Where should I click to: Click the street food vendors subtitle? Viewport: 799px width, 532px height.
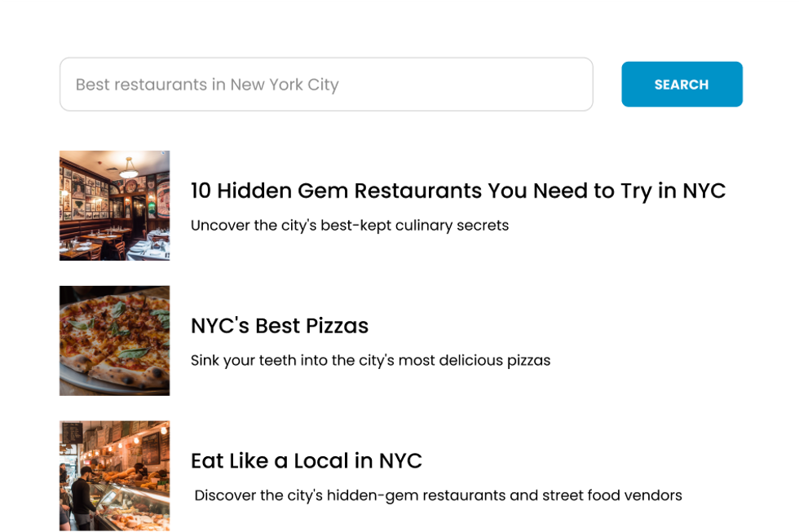pos(438,495)
